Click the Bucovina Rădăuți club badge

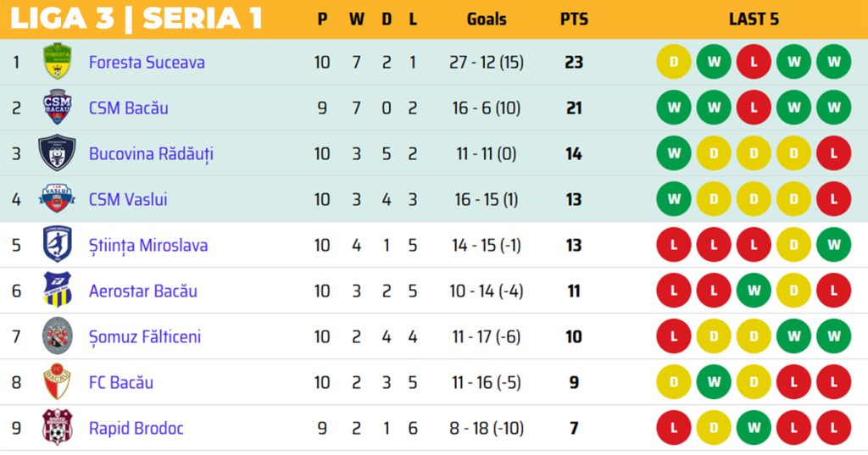click(58, 153)
